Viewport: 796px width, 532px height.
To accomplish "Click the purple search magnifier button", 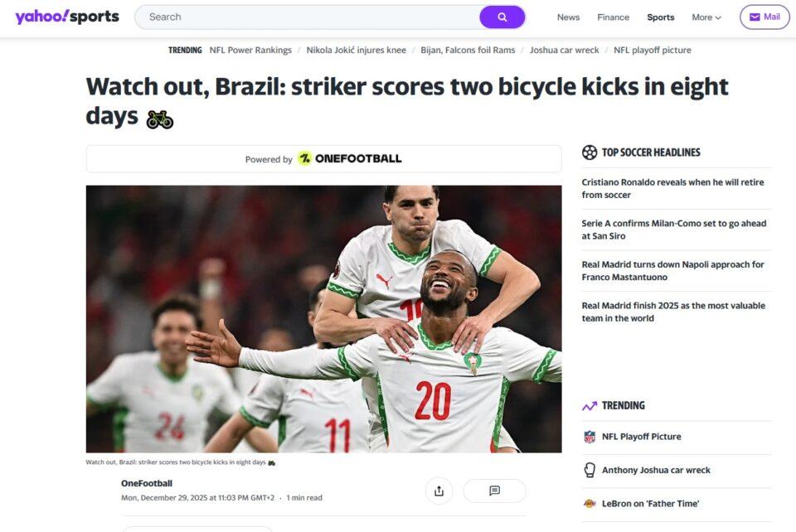I will click(x=502, y=17).
